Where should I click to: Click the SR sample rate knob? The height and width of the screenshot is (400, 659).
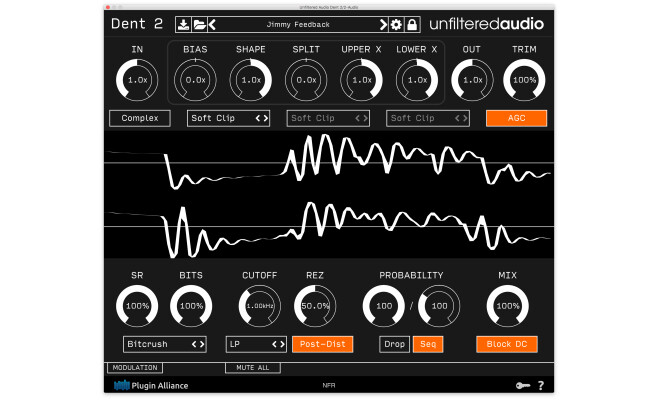coord(137,306)
